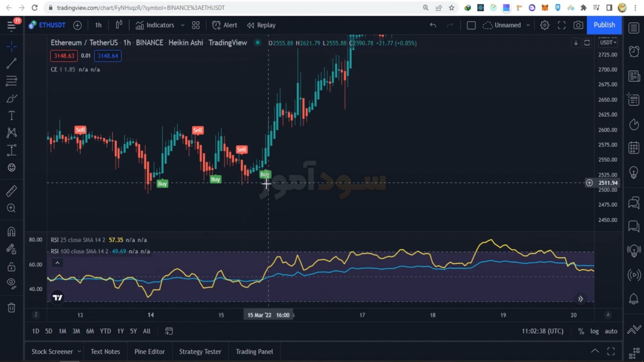Click the scroll to latest bar arrows

(x=581, y=299)
